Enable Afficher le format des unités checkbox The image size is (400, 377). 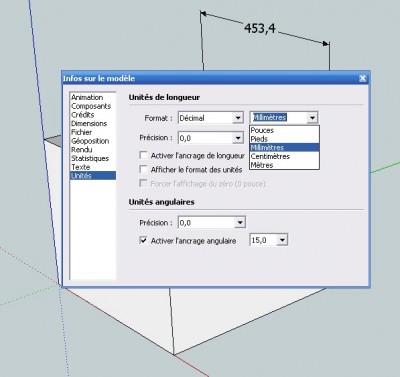pos(143,169)
